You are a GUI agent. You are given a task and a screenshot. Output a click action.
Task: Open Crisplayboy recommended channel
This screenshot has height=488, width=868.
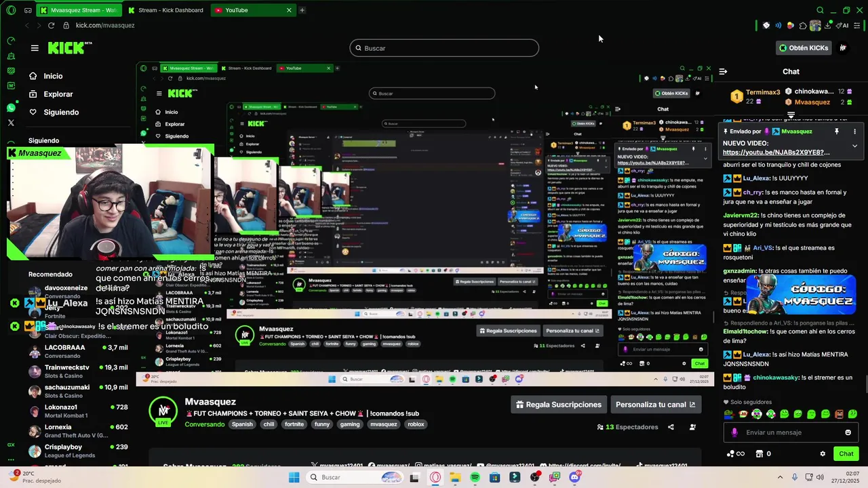[x=78, y=450]
